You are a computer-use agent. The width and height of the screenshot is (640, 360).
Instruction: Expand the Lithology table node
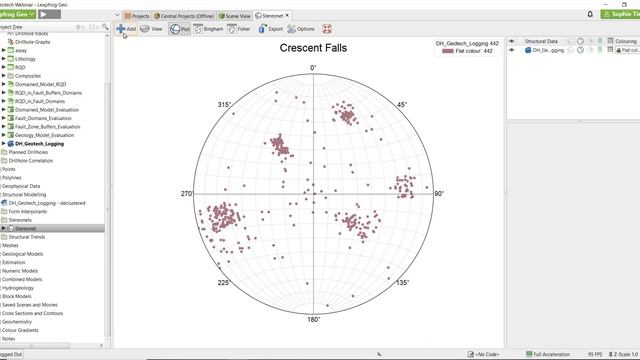[x=4, y=59]
